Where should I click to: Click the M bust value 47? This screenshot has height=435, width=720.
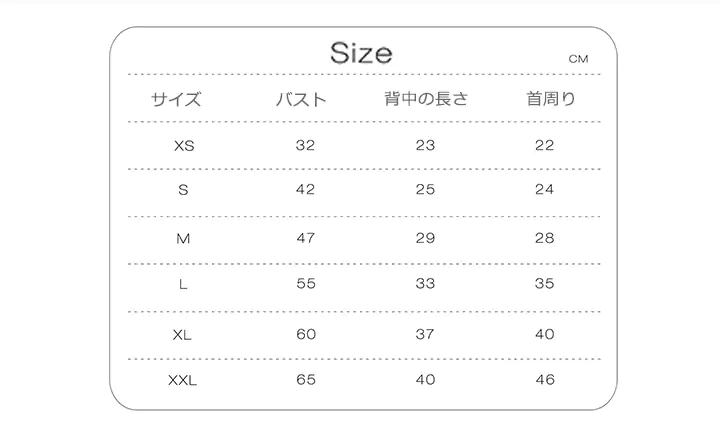tap(305, 238)
